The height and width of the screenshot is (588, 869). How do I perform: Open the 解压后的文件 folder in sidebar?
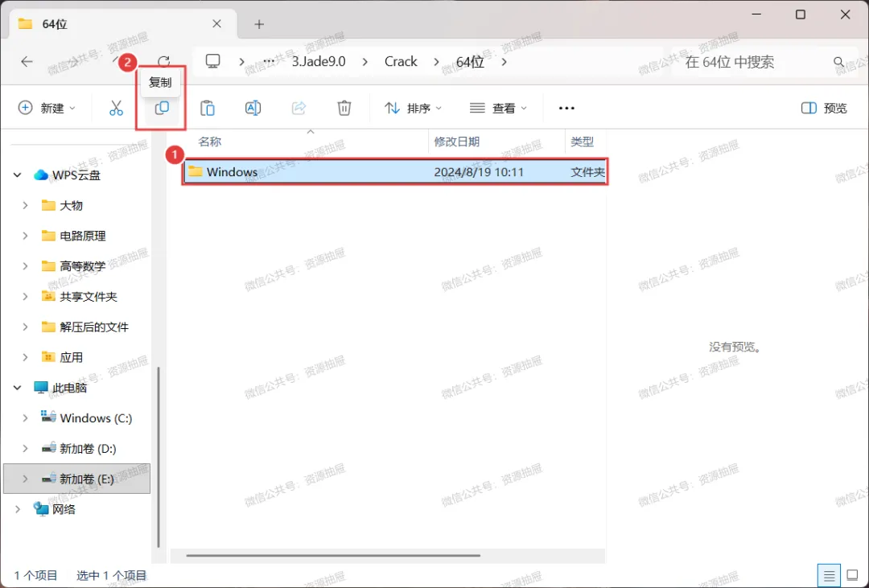click(85, 327)
